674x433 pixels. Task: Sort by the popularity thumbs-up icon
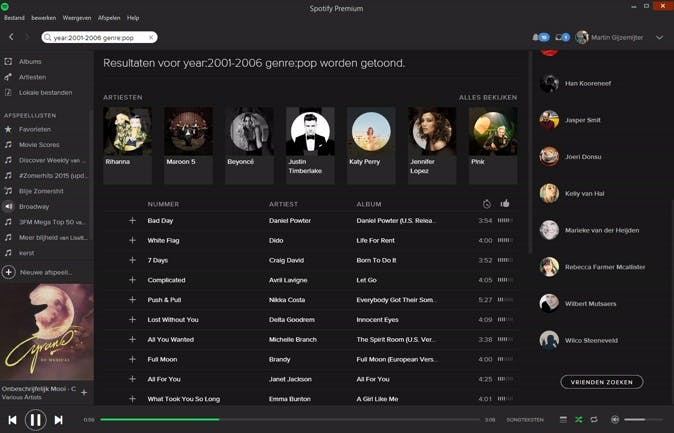point(505,203)
